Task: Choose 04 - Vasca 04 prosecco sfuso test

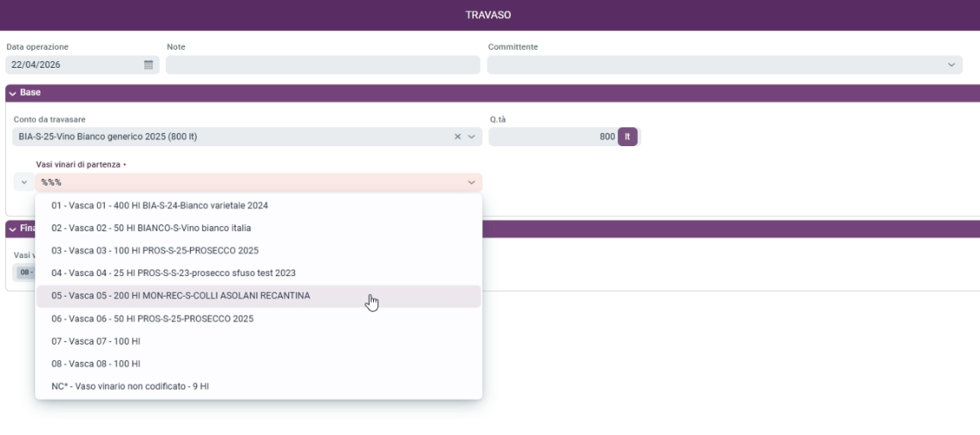Action: coord(259,273)
